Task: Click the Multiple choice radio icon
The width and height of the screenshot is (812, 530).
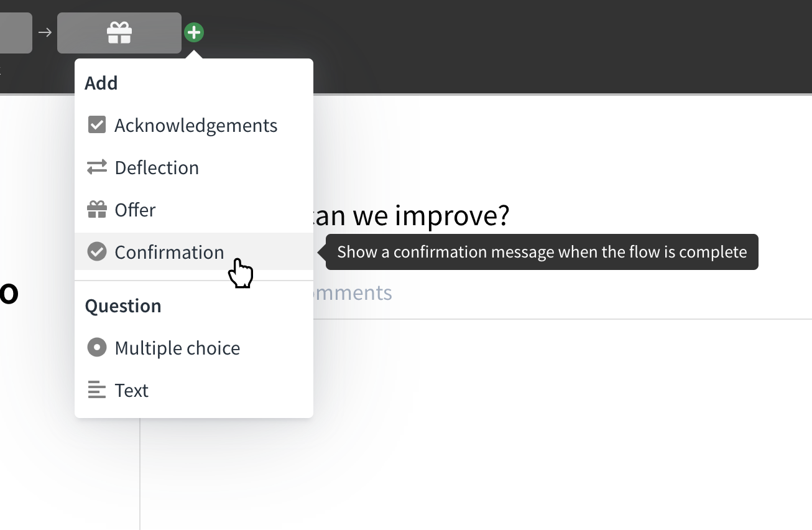Action: coord(97,347)
